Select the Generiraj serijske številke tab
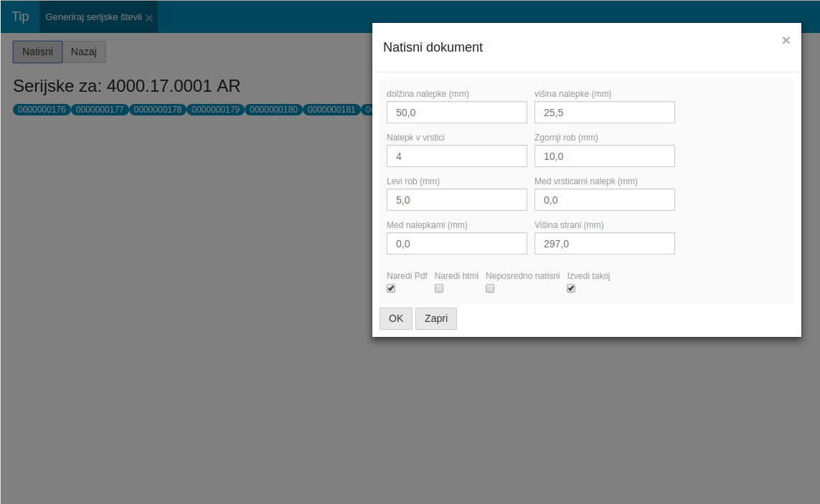 point(93,16)
